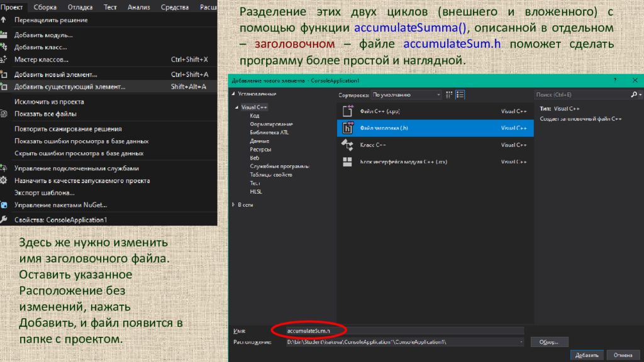Select the C++ file (.cpp) template icon
Viewport: 644px width, 362px height.
[347, 111]
